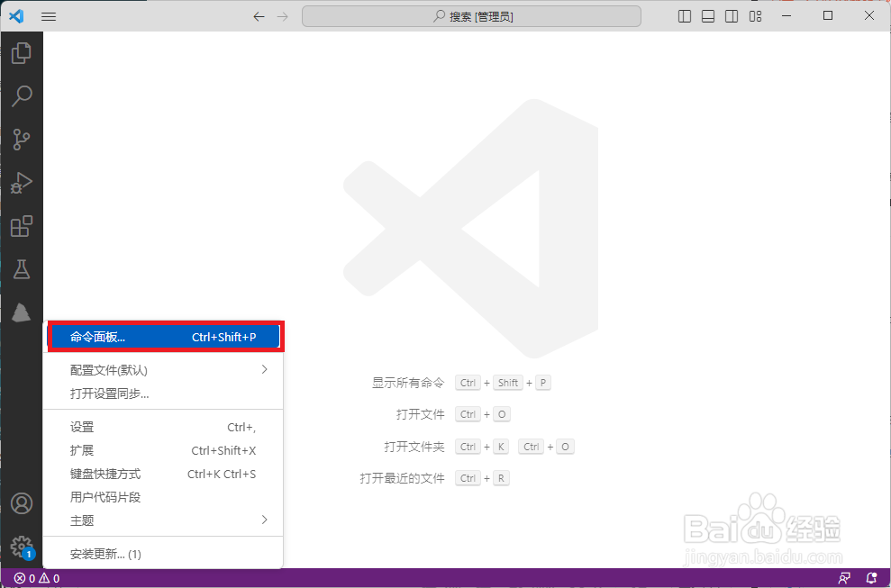Click the Manage gear icon
891x588 pixels.
coord(22,547)
